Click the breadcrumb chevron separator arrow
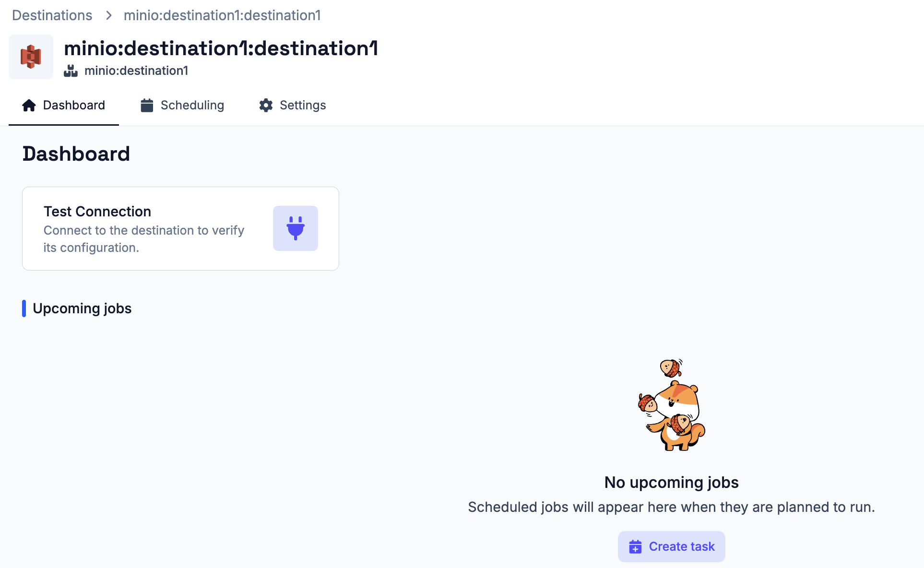The image size is (924, 568). click(x=109, y=15)
